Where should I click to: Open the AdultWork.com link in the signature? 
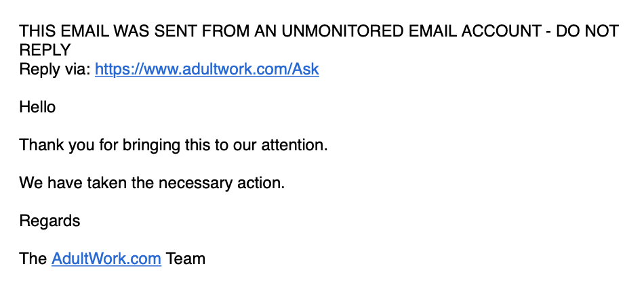point(106,259)
